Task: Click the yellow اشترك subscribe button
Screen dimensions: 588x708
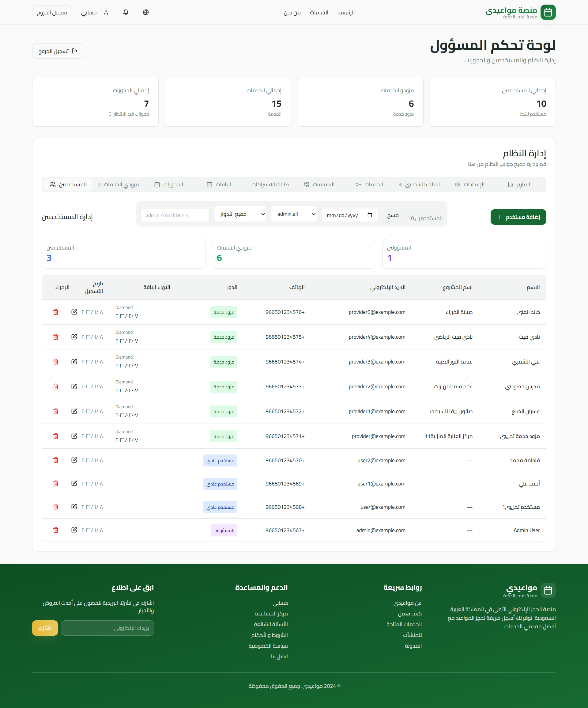Action: click(x=45, y=628)
